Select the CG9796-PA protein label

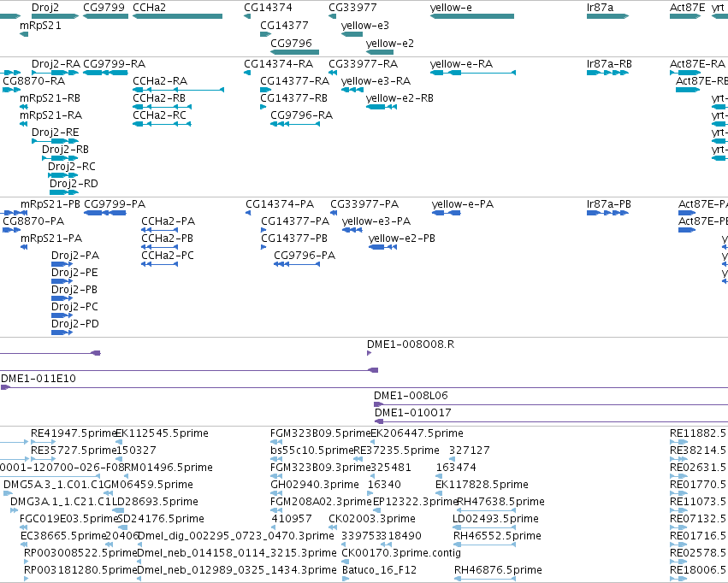tap(305, 255)
